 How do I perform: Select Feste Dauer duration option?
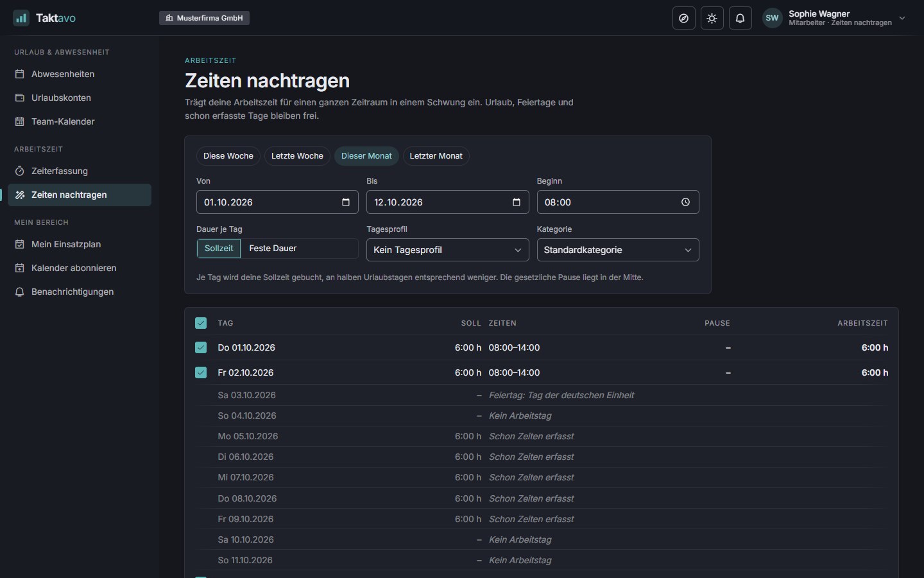point(273,249)
